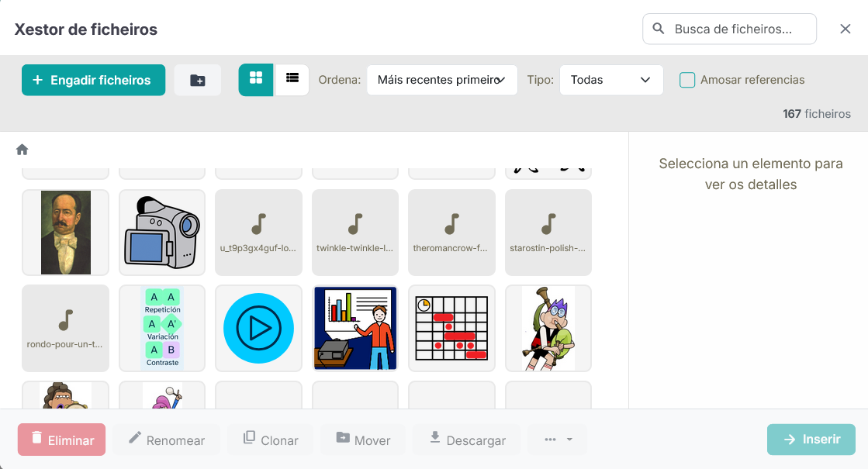Image resolution: width=868 pixels, height=469 pixels.
Task: Click the Descargar button
Action: pos(467,440)
